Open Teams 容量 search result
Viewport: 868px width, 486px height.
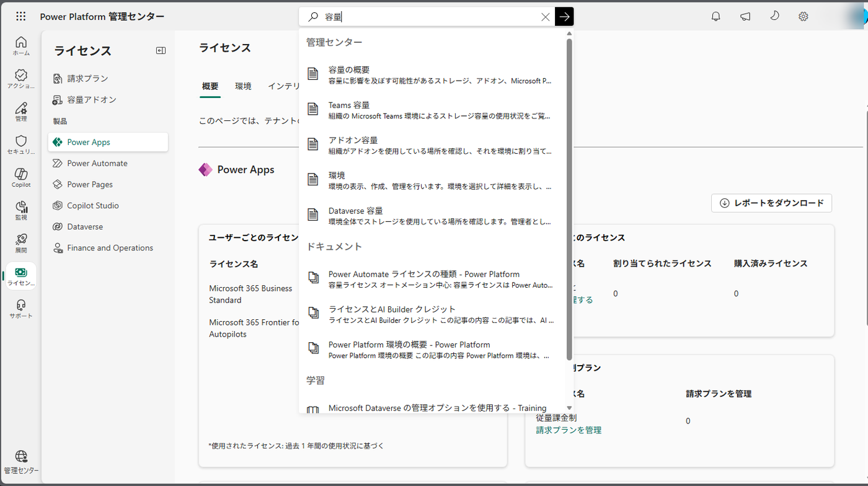point(433,110)
